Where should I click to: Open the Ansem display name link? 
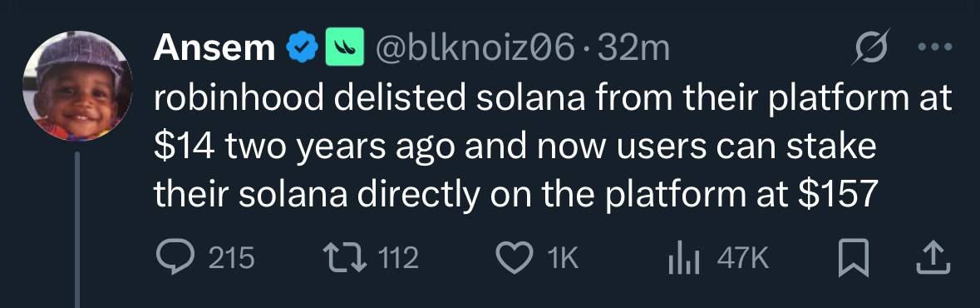214,48
